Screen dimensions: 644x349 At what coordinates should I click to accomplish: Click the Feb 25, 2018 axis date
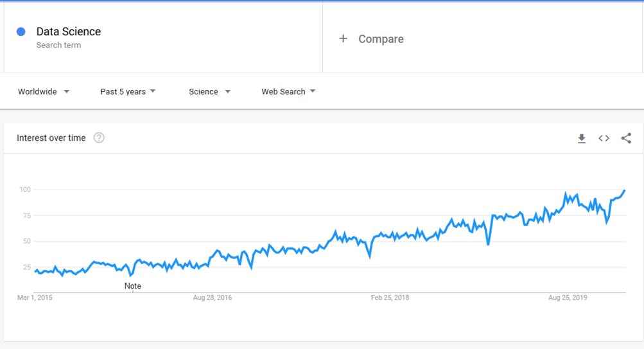coord(390,298)
